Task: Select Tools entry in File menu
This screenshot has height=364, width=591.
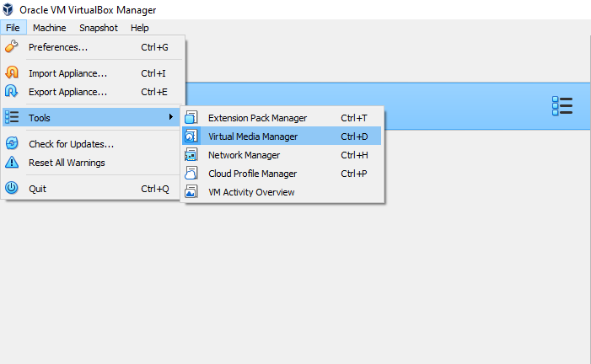Action: click(x=93, y=118)
